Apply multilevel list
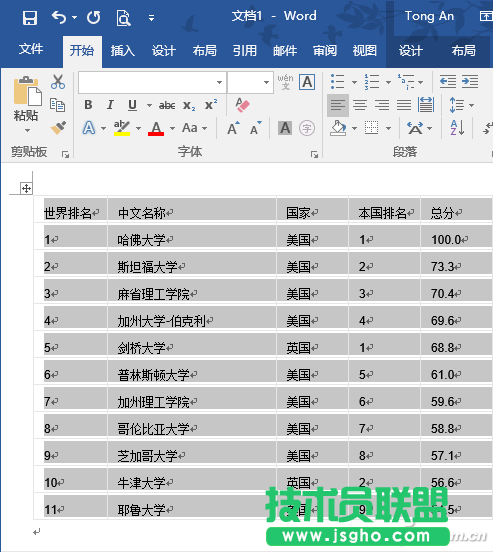493x552 pixels. tap(406, 82)
